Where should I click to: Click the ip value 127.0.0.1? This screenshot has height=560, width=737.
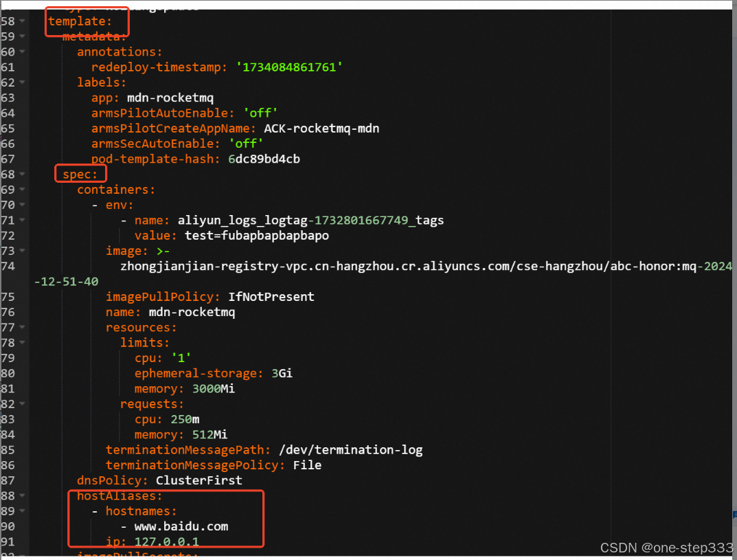tap(167, 541)
